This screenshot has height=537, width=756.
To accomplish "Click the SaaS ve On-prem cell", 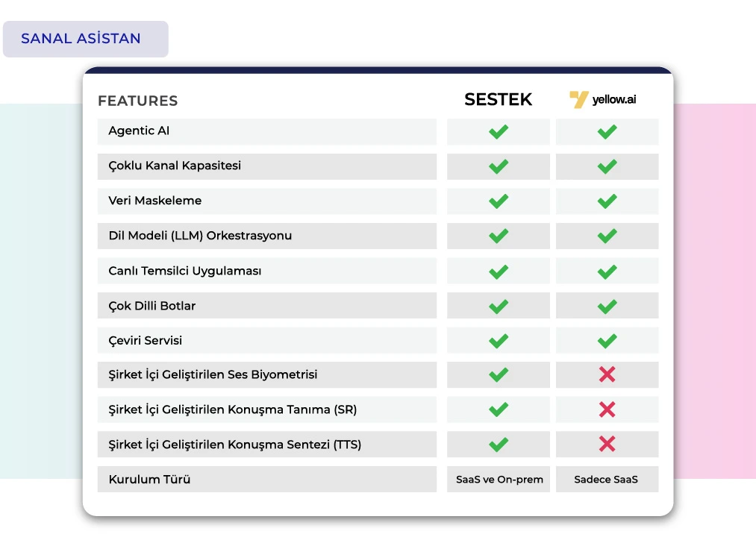I will click(x=499, y=479).
